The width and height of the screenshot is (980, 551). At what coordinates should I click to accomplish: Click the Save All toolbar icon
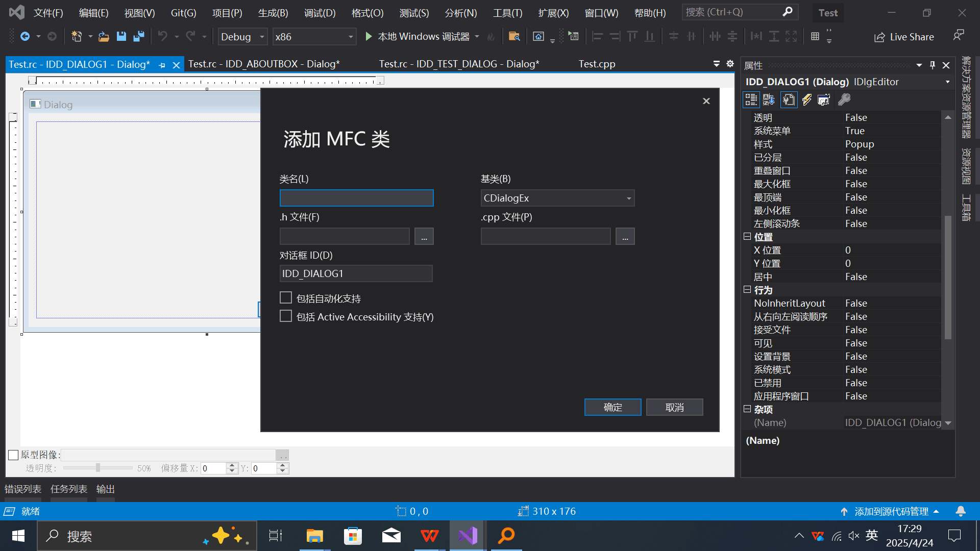point(138,36)
